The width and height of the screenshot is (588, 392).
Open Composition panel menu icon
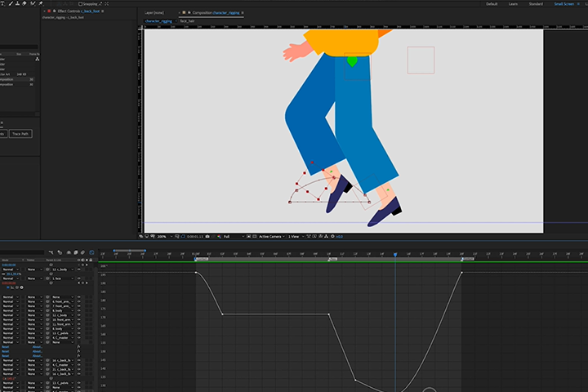[243, 13]
